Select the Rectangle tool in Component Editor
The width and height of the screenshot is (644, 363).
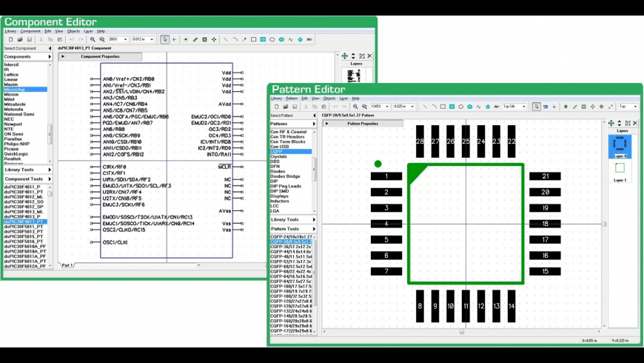[x=253, y=39]
